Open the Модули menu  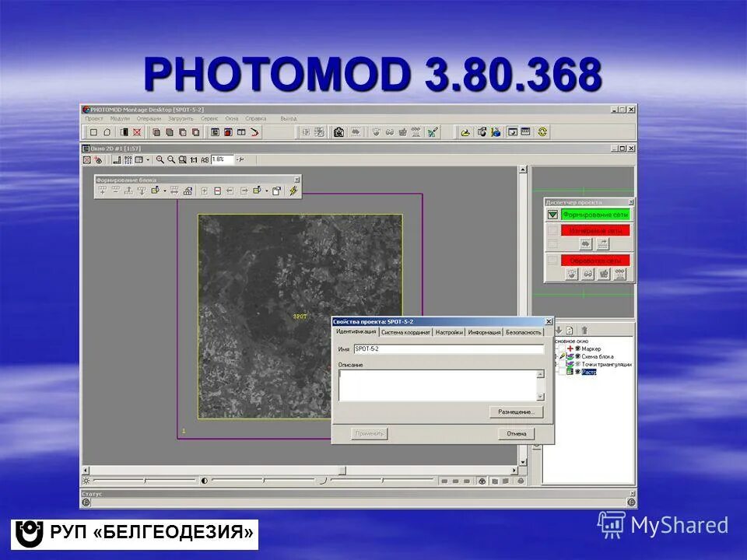120,118
